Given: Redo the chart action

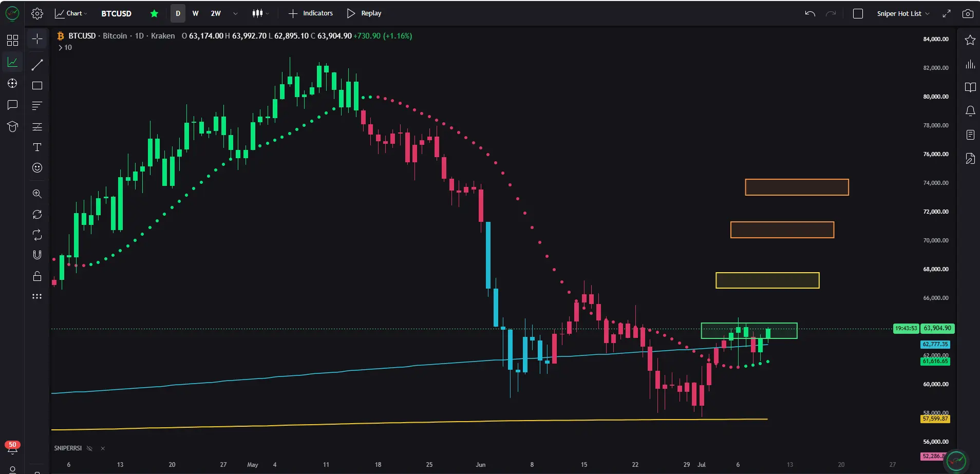Looking at the screenshot, I should coord(831,13).
